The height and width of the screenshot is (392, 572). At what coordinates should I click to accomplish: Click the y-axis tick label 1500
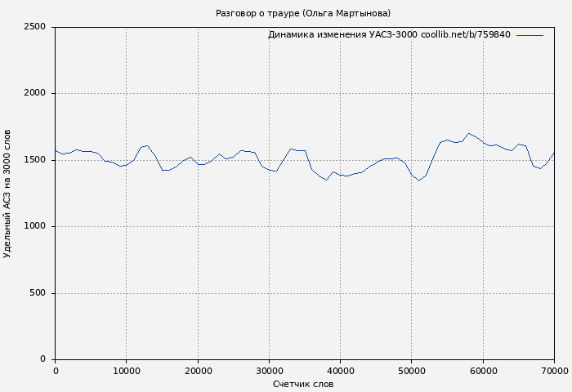coord(35,160)
